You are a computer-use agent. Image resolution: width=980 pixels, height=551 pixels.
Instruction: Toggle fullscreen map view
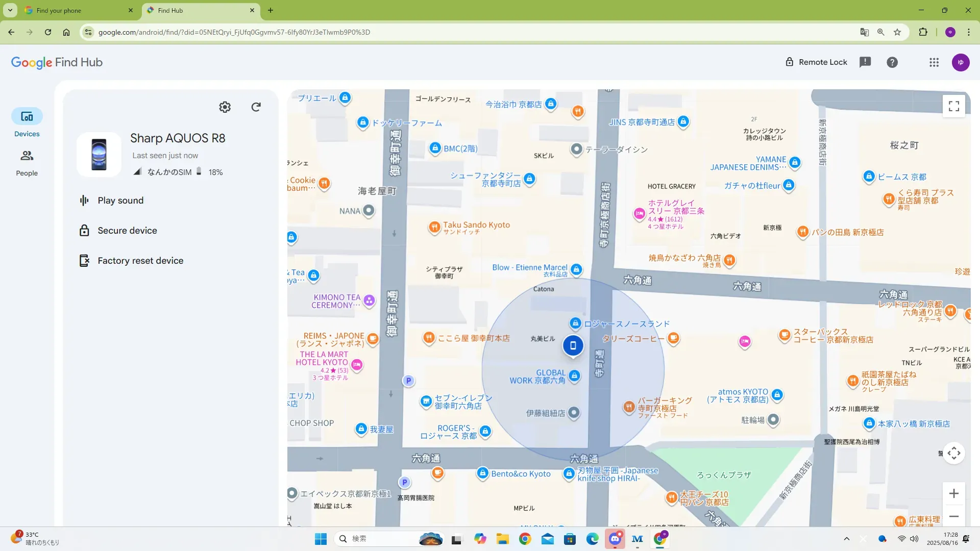pos(953,106)
